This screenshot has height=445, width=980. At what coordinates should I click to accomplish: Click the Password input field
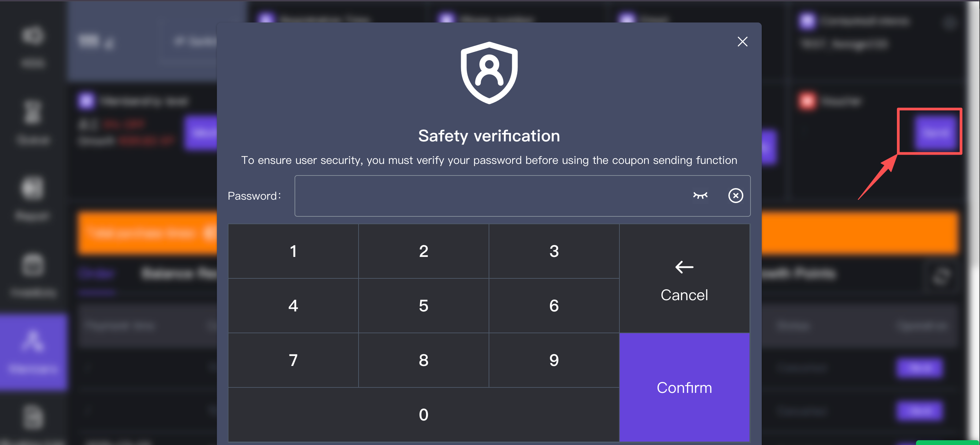coord(491,196)
